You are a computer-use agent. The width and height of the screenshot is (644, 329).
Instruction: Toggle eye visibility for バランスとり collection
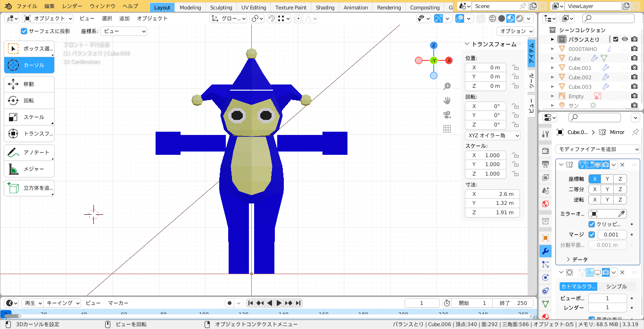coord(625,40)
